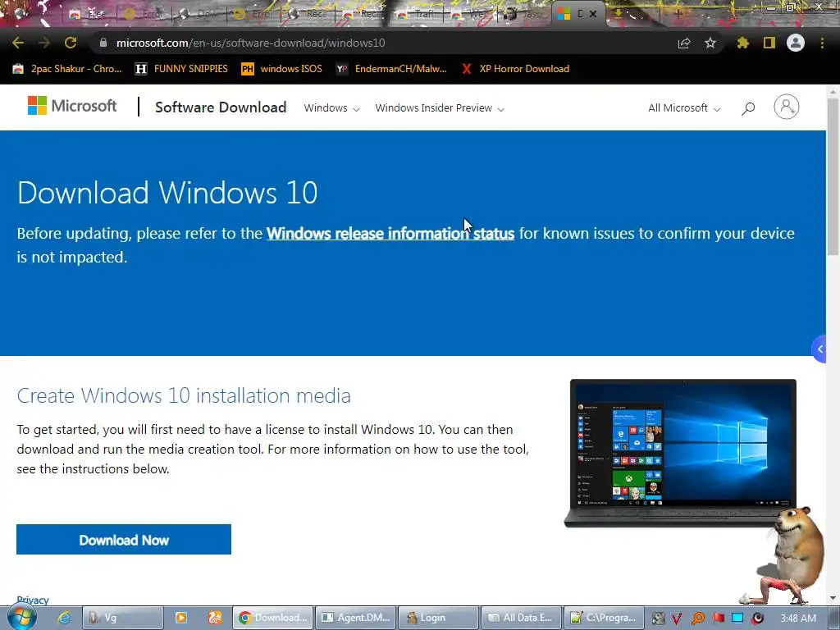Open the Windows release information status link
The image size is (840, 630).
(390, 234)
